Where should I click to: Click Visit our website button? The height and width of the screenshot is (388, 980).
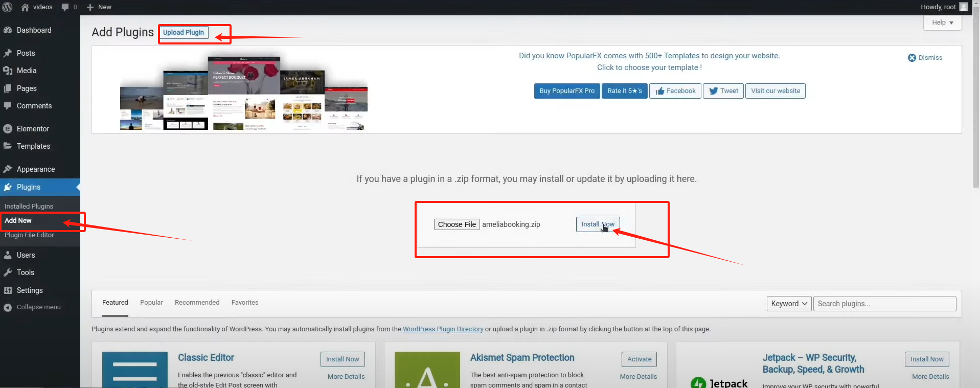[776, 91]
